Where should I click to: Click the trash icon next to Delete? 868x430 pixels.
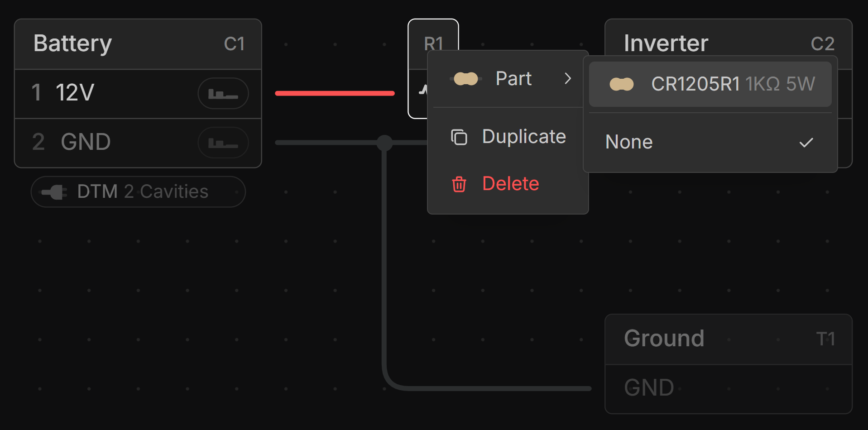coord(459,184)
